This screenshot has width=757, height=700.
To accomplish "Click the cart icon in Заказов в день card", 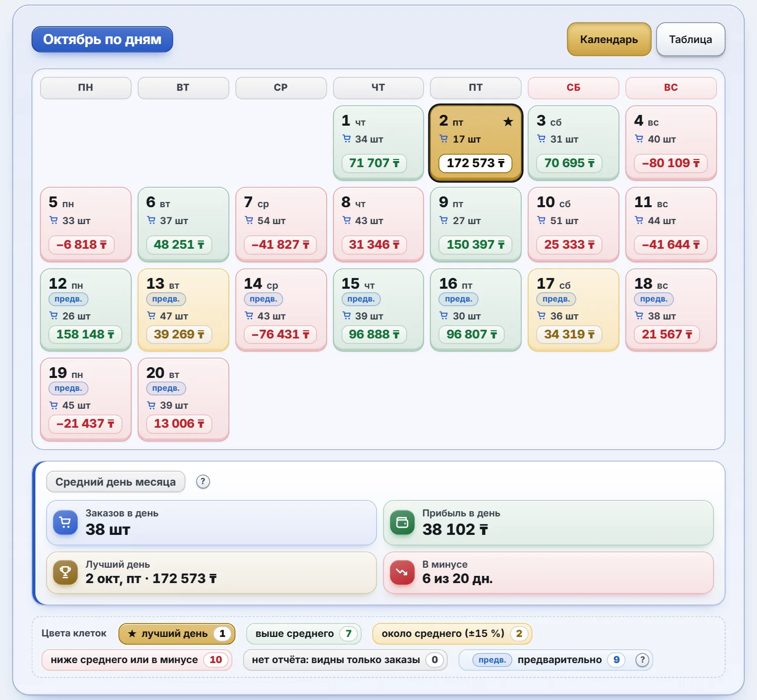I will 65,523.
